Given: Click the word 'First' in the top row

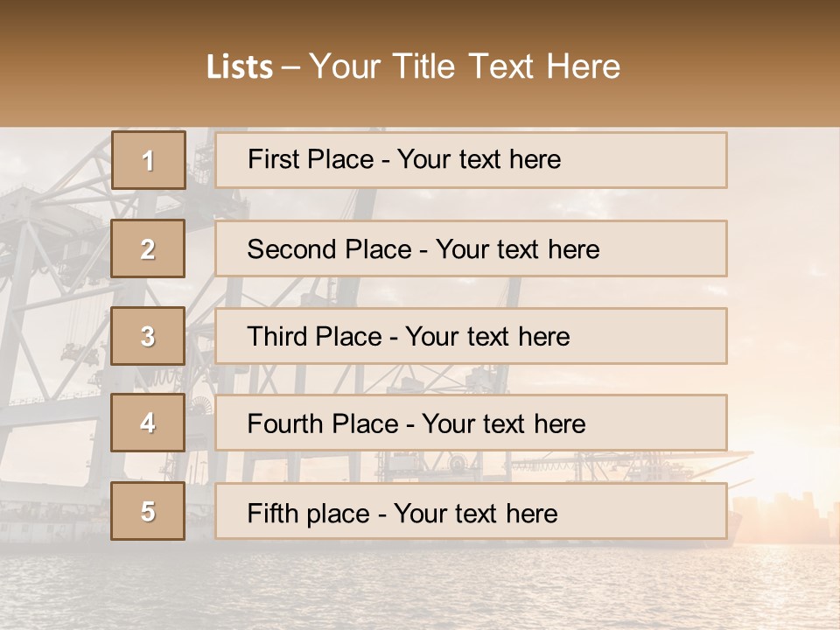Looking at the screenshot, I should [x=272, y=159].
